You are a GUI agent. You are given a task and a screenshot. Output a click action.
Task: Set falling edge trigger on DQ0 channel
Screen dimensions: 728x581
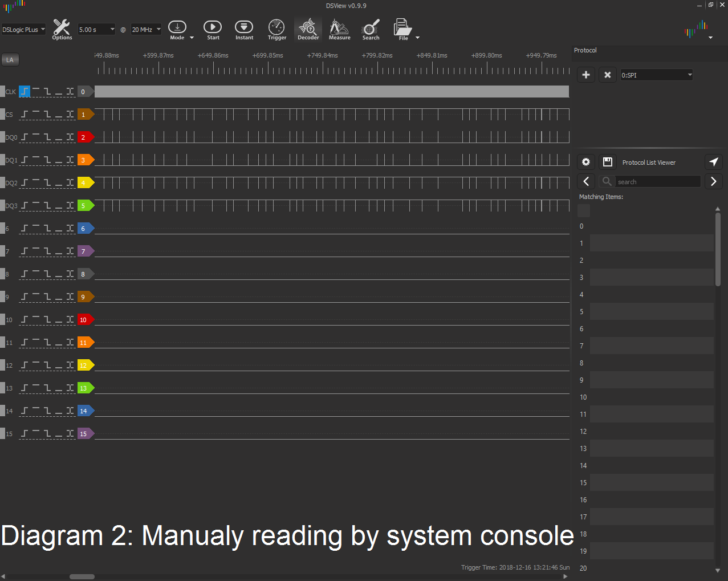47,137
